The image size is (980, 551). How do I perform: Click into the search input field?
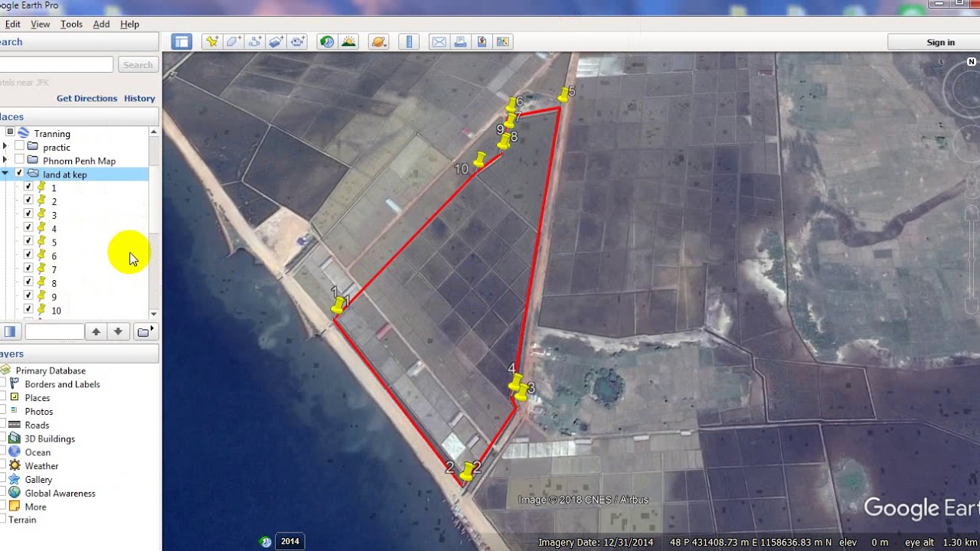pos(55,65)
